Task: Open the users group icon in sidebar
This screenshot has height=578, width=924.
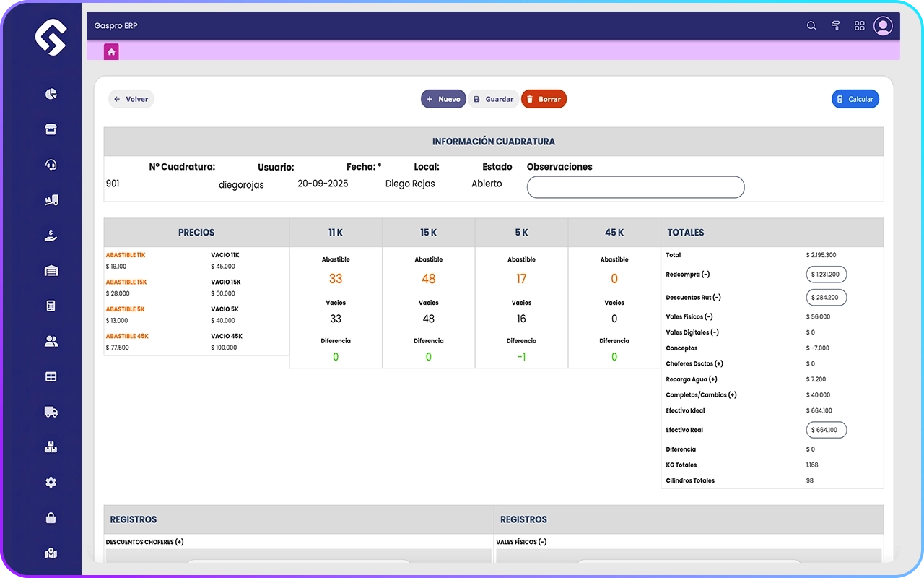Action: (x=51, y=341)
